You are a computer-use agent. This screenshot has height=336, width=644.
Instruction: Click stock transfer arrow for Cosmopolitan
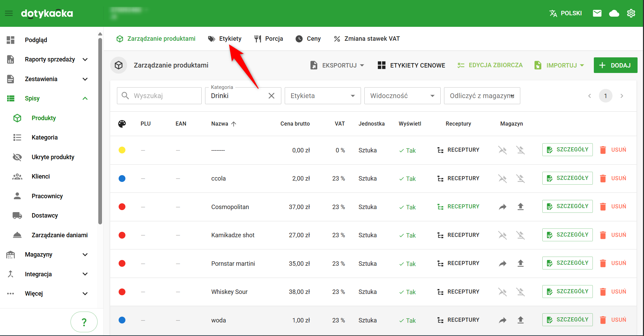pyautogui.click(x=502, y=207)
